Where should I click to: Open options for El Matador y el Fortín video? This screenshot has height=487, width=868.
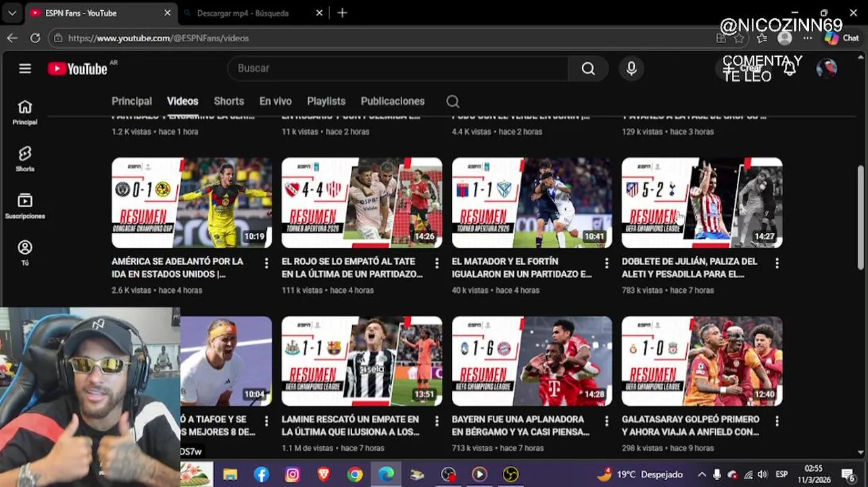606,262
